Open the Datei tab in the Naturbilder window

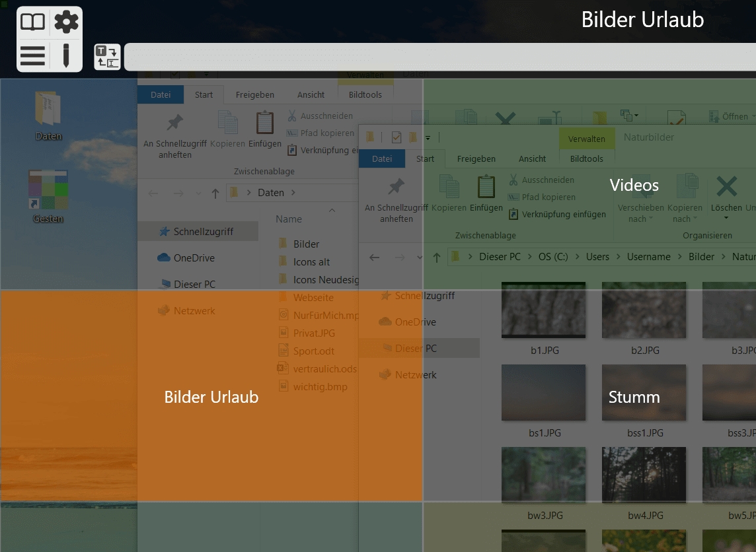[x=382, y=159]
